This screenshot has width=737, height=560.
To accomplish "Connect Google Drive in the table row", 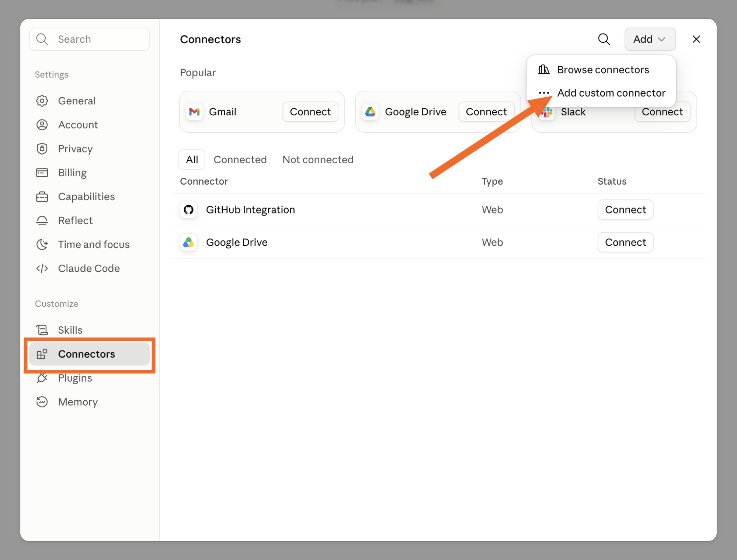I will (x=625, y=242).
